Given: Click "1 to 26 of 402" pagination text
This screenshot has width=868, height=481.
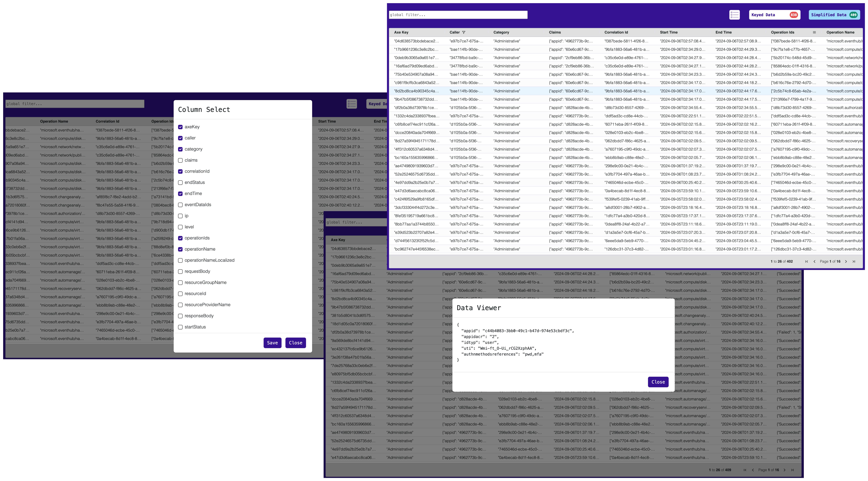Looking at the screenshot, I should point(781,261).
